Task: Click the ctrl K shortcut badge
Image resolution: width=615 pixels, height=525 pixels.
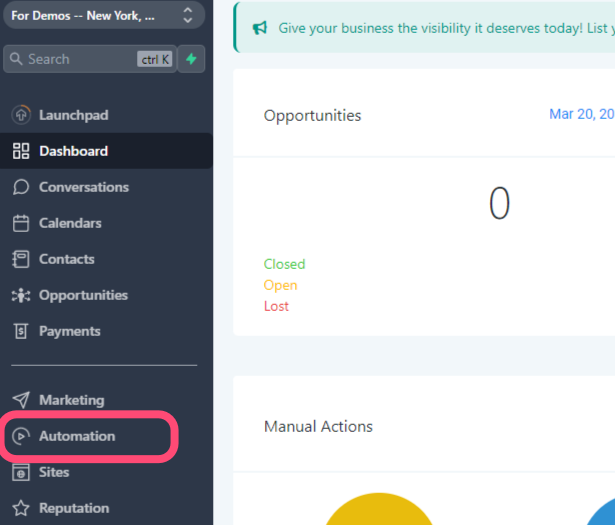Action: click(155, 59)
